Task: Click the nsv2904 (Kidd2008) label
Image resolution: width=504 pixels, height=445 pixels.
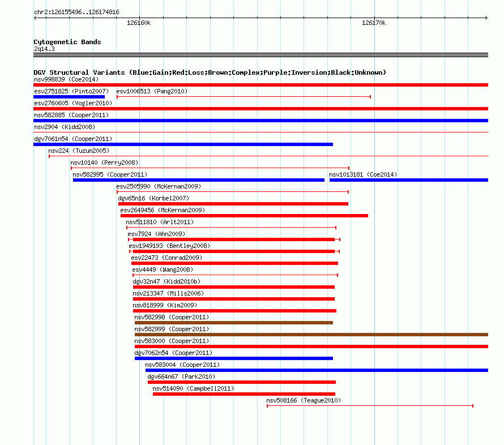Action: point(65,127)
